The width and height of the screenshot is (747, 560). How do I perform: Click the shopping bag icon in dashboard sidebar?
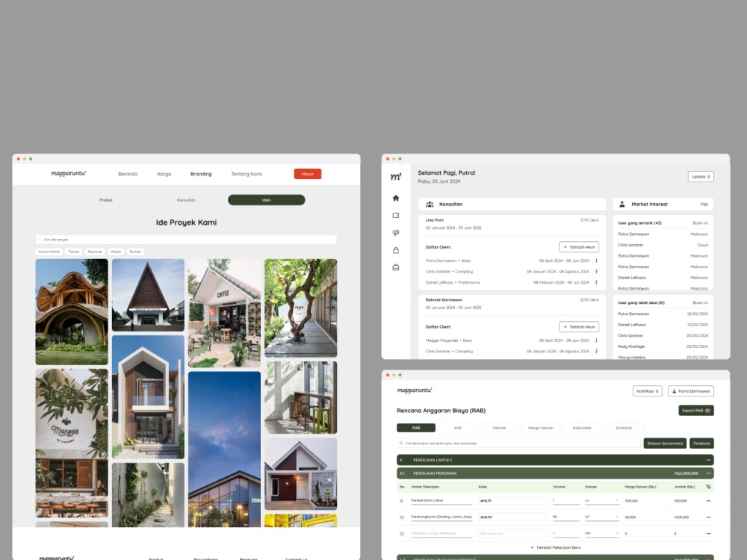coord(395,250)
